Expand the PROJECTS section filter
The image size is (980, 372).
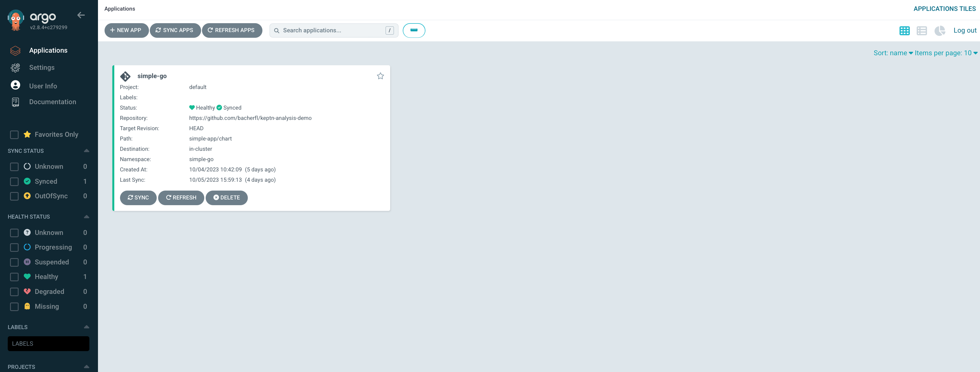pyautogui.click(x=86, y=367)
